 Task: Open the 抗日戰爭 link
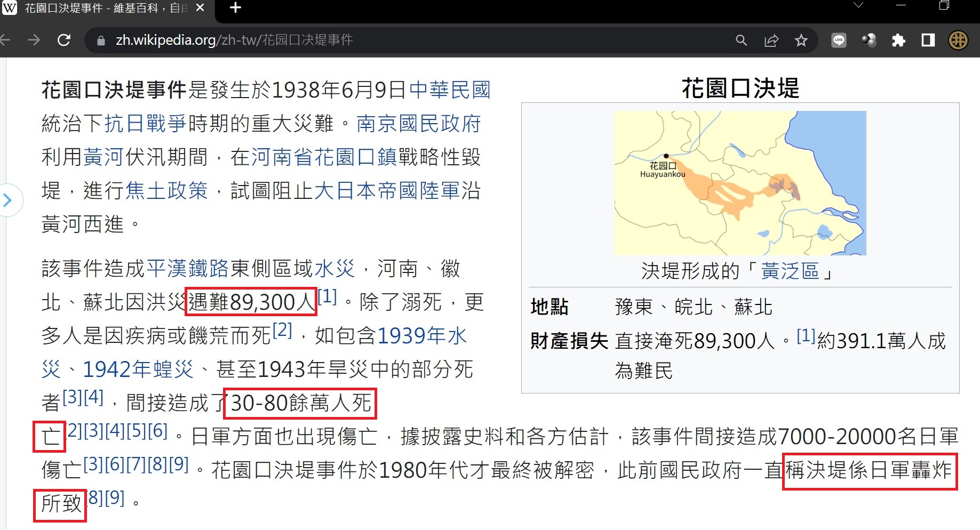point(145,124)
